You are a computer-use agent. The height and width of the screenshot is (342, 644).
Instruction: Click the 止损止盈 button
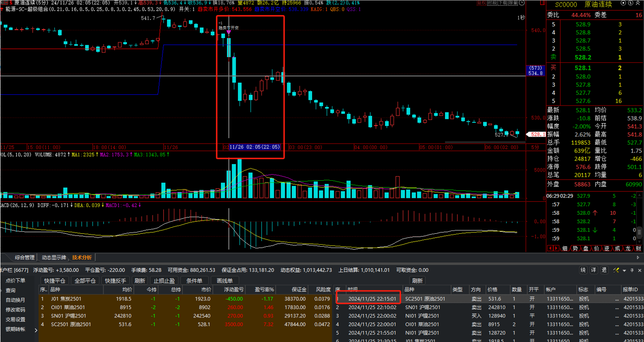(165, 281)
